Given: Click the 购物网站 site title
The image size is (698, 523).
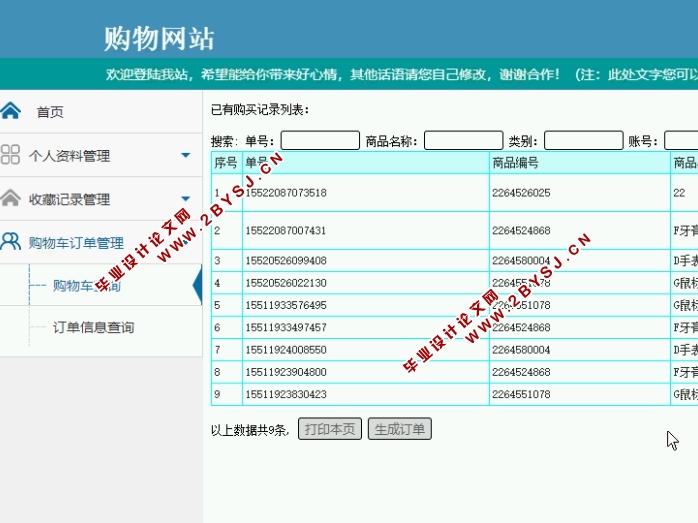Looking at the screenshot, I should coord(159,38).
